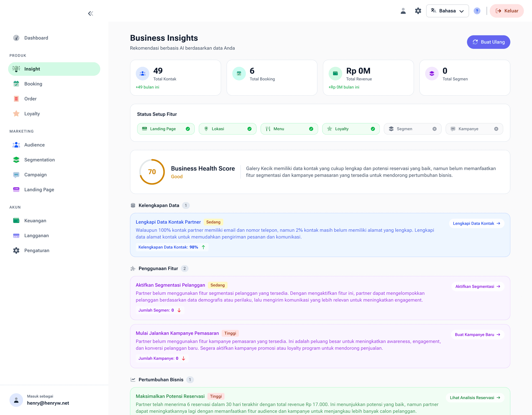Click the profile avatar icon in the header
The height and width of the screenshot is (415, 532).
403,11
